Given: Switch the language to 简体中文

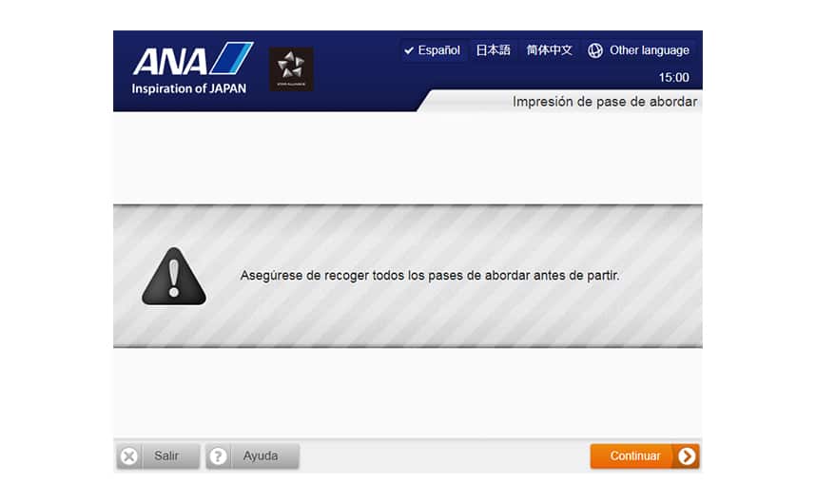Looking at the screenshot, I should coord(549,50).
